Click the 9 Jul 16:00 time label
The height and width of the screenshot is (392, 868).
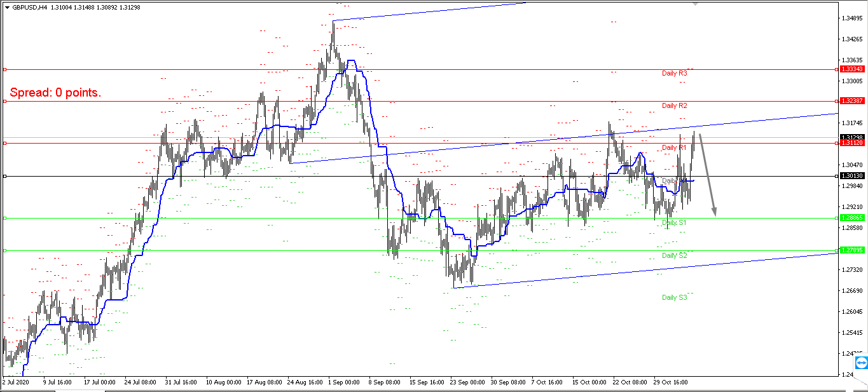(57, 383)
